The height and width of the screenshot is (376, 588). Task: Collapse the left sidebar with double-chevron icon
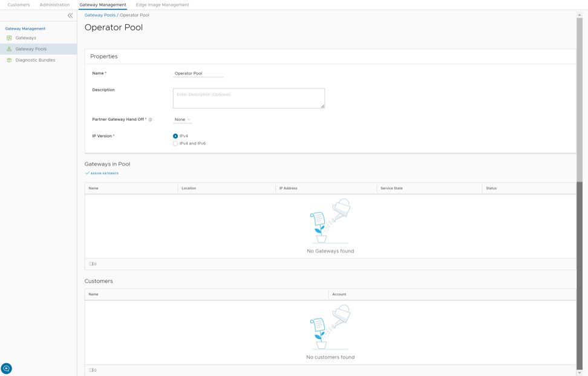tap(70, 15)
